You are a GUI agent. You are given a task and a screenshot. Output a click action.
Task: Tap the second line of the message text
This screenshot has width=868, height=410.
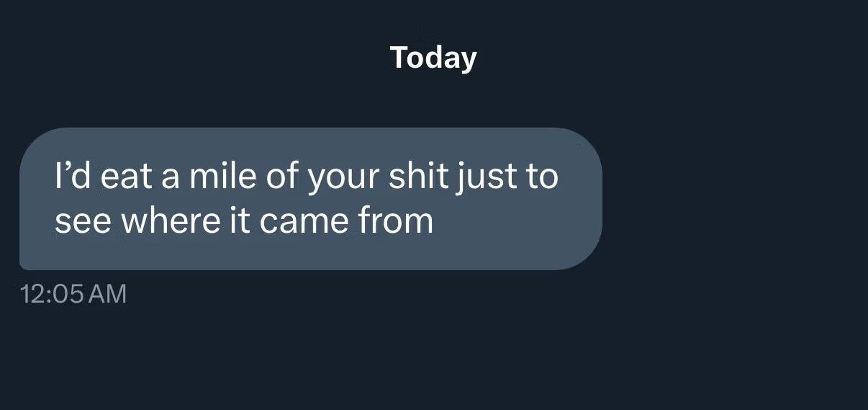244,221
